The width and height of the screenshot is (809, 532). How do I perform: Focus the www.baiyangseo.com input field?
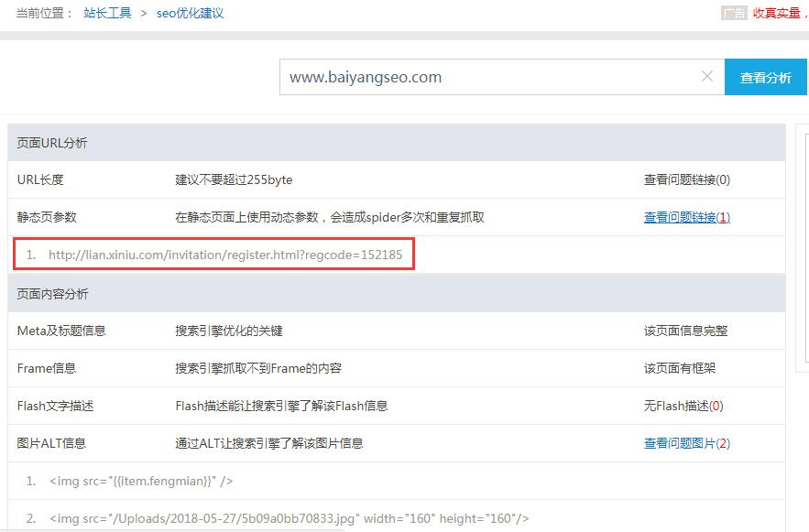486,78
